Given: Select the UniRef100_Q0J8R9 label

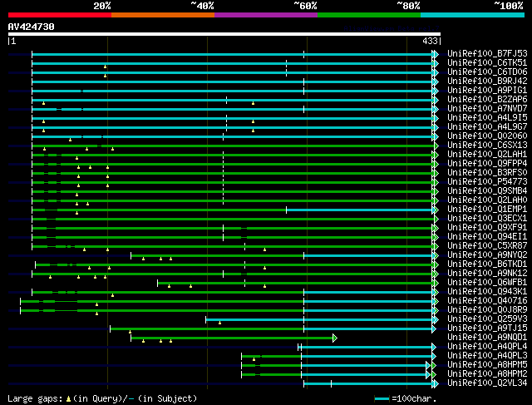Looking at the screenshot, I should pyautogui.click(x=487, y=310).
